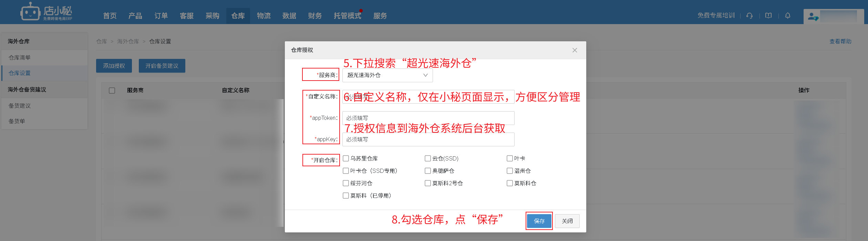Open the 仓库 menu

click(238, 16)
